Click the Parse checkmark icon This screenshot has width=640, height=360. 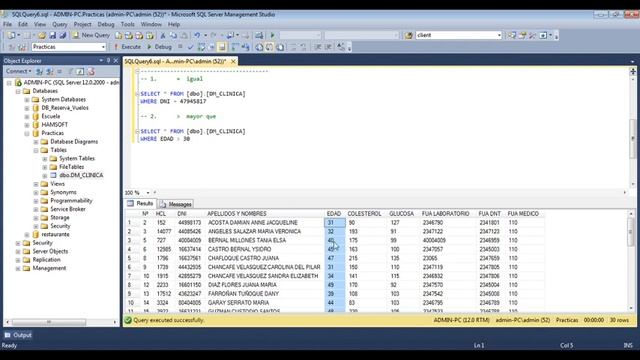click(190, 47)
